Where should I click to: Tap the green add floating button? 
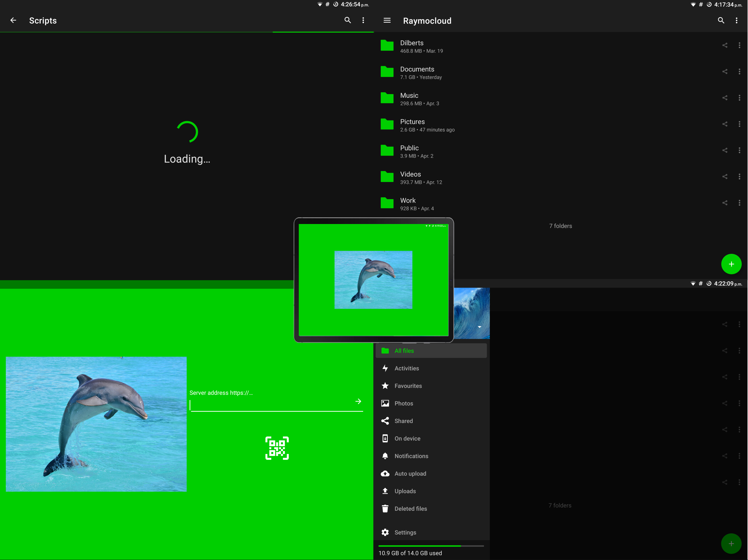pos(731,264)
